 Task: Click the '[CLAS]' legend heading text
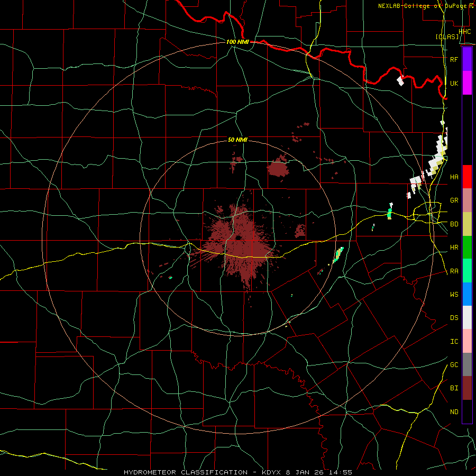pyautogui.click(x=447, y=36)
